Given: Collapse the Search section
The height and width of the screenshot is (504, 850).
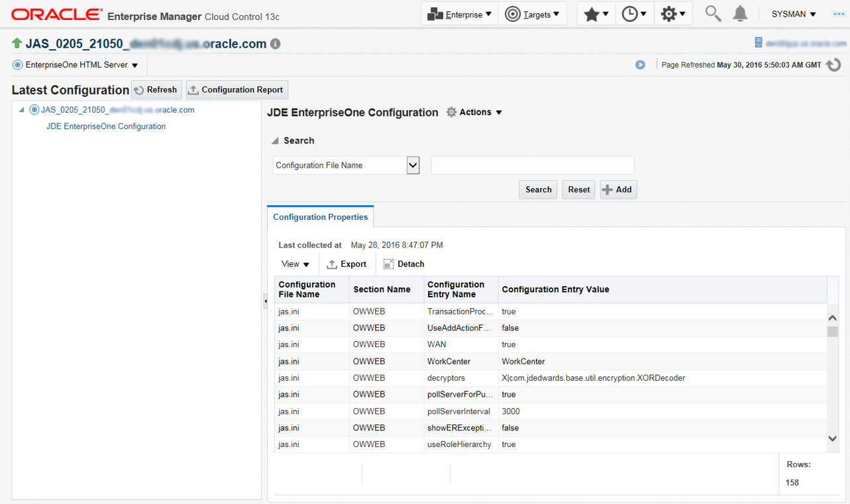Looking at the screenshot, I should point(275,140).
